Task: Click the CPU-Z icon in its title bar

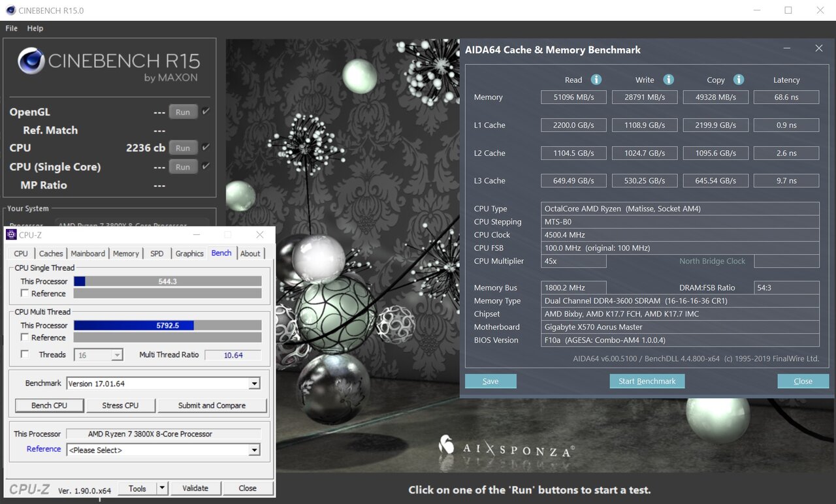Action: [11, 235]
